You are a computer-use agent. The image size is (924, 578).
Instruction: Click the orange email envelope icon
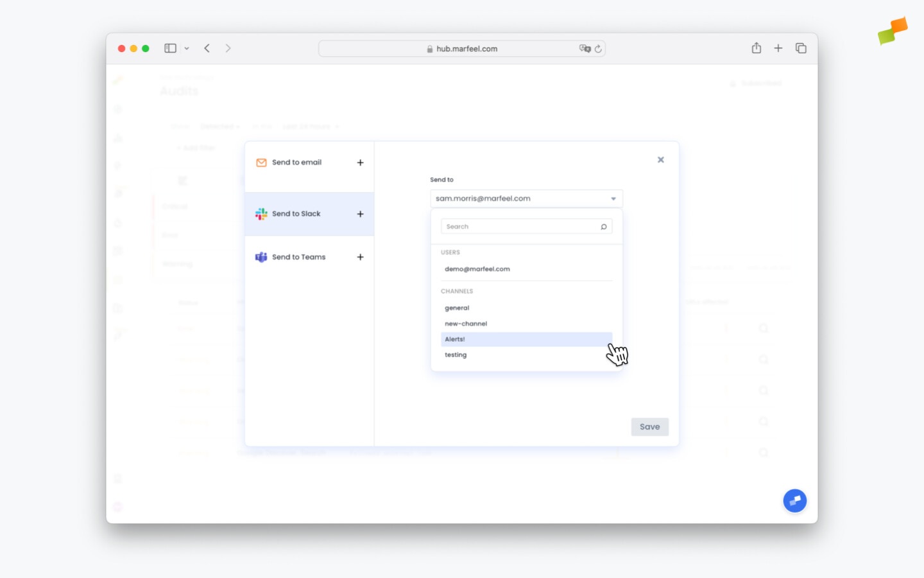click(x=261, y=162)
